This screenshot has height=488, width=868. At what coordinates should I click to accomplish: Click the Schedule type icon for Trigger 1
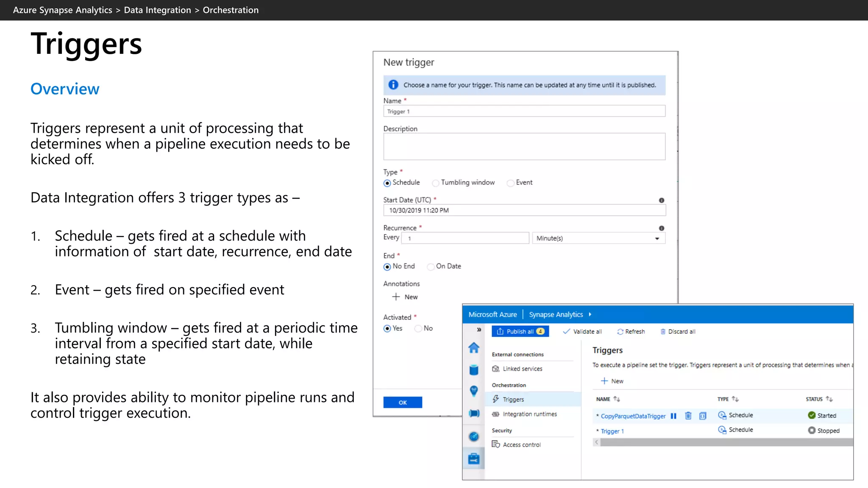pyautogui.click(x=722, y=430)
